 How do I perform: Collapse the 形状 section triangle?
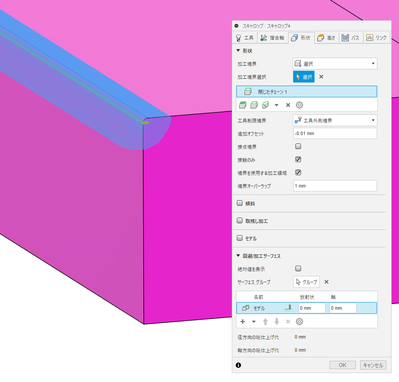click(238, 51)
